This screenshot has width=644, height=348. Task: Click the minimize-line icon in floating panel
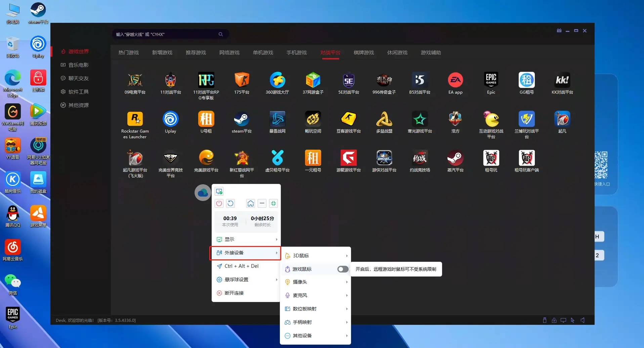(x=262, y=203)
